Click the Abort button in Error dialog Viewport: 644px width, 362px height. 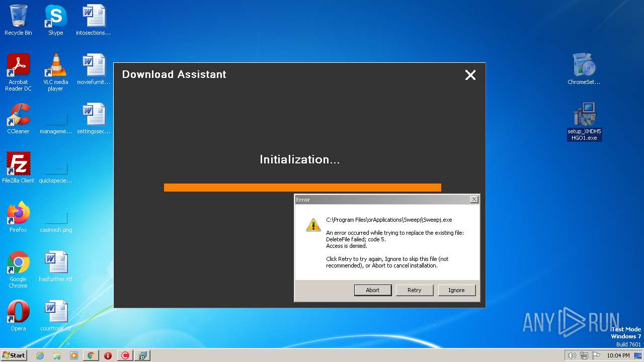[373, 290]
